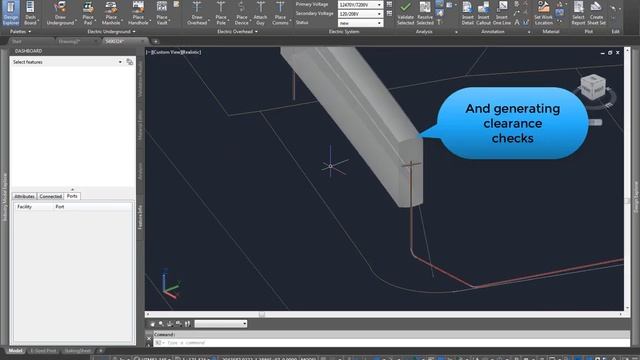Click the Material panel label
This screenshot has height=360, width=640.
550,31
